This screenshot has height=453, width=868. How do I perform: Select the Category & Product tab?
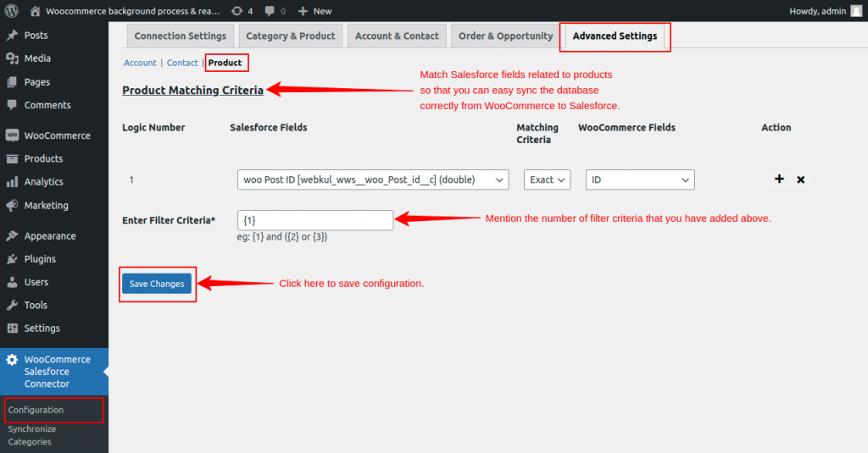pyautogui.click(x=291, y=36)
